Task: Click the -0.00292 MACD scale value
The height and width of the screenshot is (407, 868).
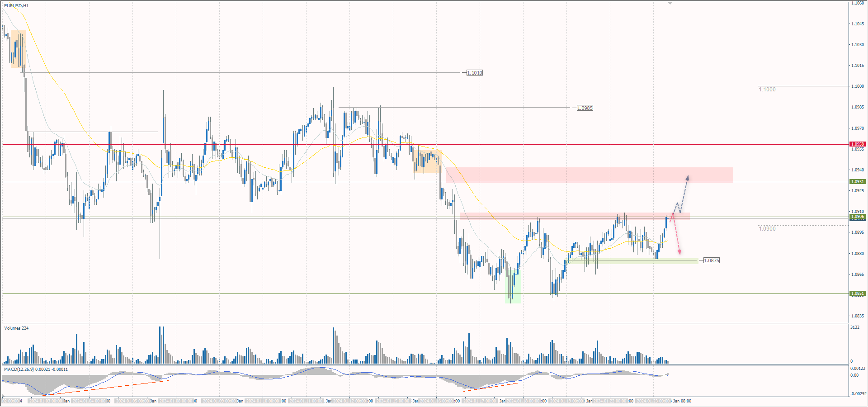Action: click(x=858, y=394)
